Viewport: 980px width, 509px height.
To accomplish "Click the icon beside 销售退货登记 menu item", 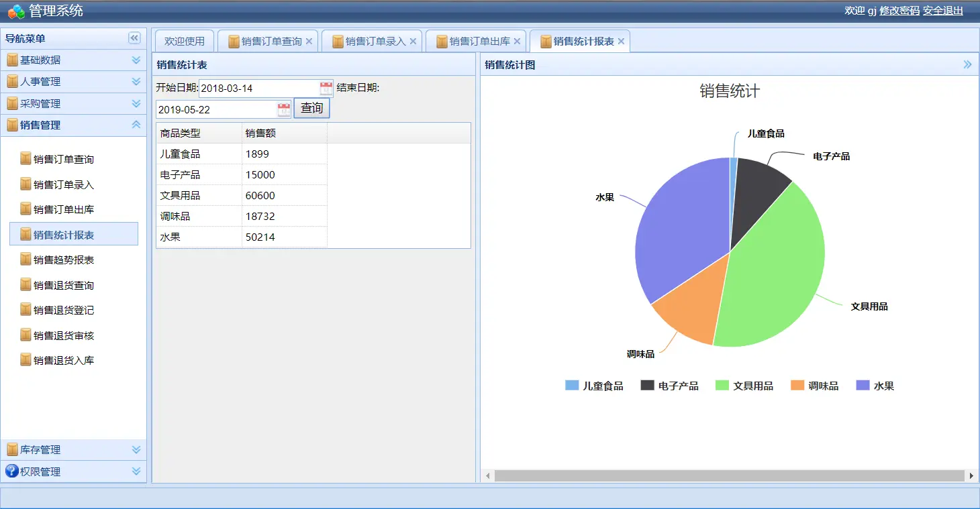I will 26,310.
